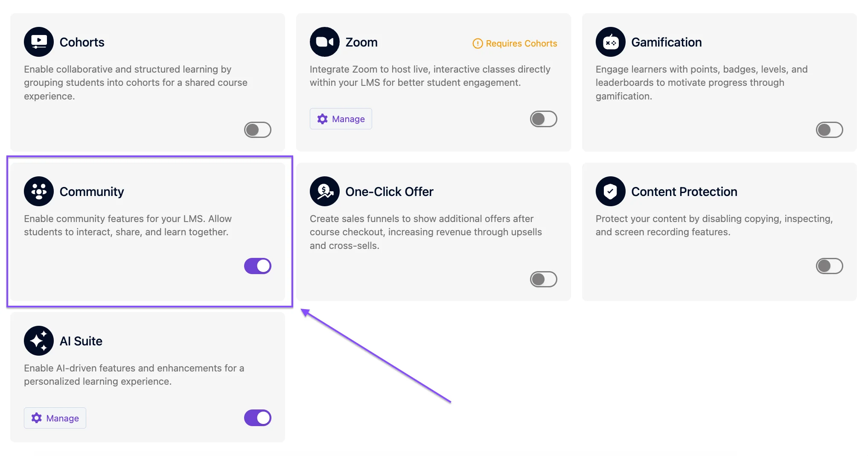Viewport: 868px width, 456px height.
Task: Enable Content Protection toggle
Action: 830,266
